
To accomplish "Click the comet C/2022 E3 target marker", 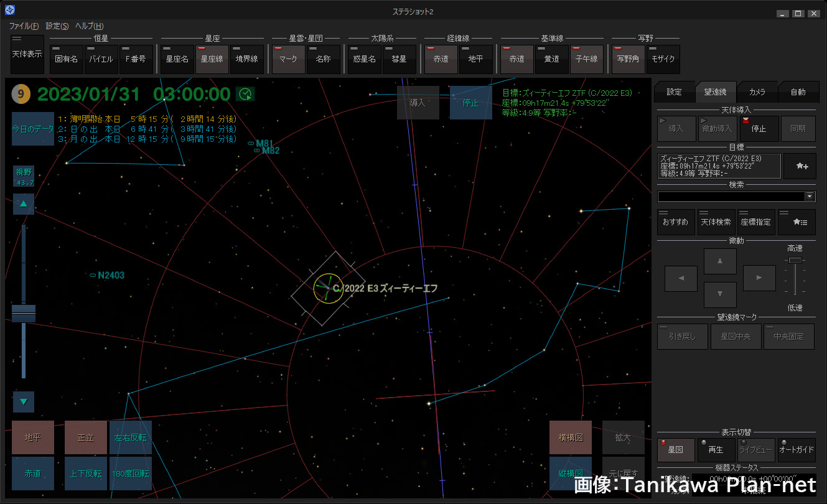I will pyautogui.click(x=328, y=288).
